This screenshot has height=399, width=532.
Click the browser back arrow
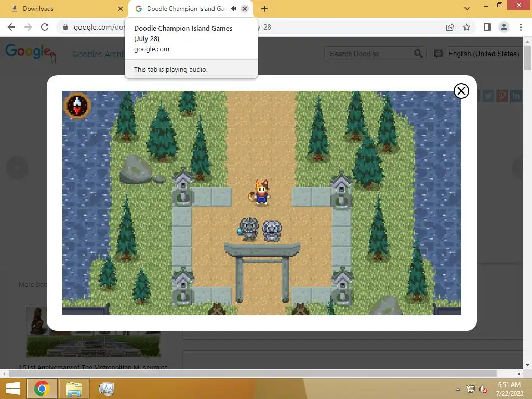[x=11, y=27]
